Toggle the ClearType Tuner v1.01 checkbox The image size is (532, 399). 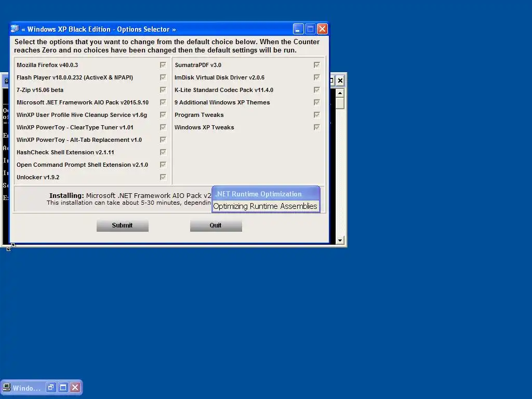click(163, 127)
